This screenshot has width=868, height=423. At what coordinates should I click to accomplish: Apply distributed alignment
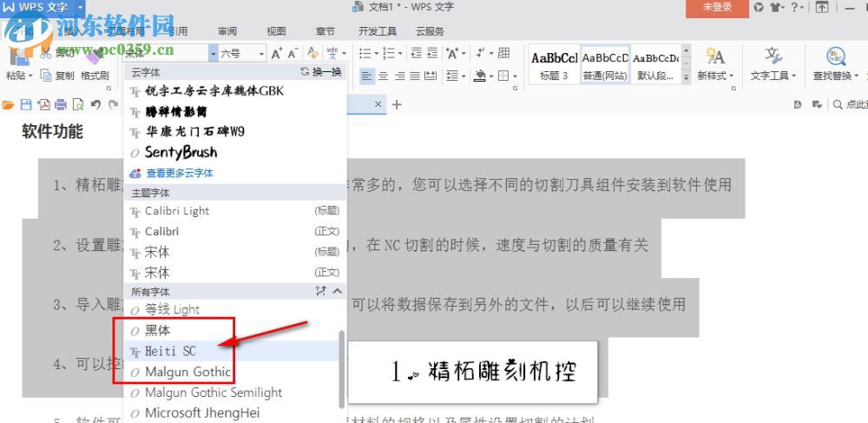click(431, 76)
